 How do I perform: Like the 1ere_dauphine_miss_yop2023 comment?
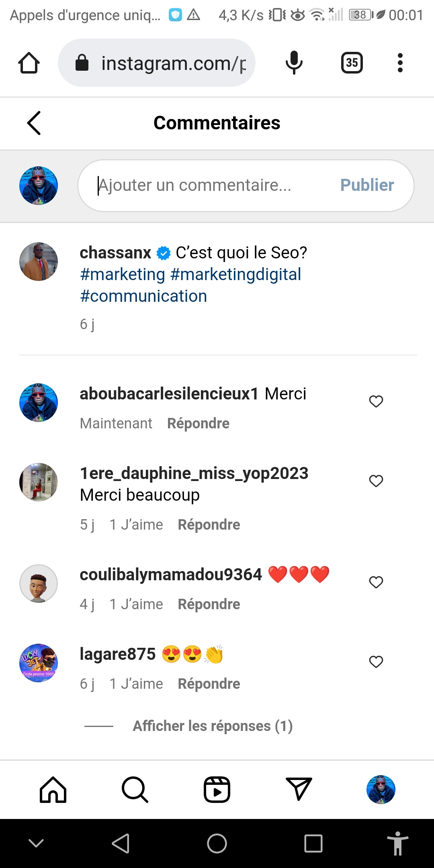pyautogui.click(x=376, y=481)
